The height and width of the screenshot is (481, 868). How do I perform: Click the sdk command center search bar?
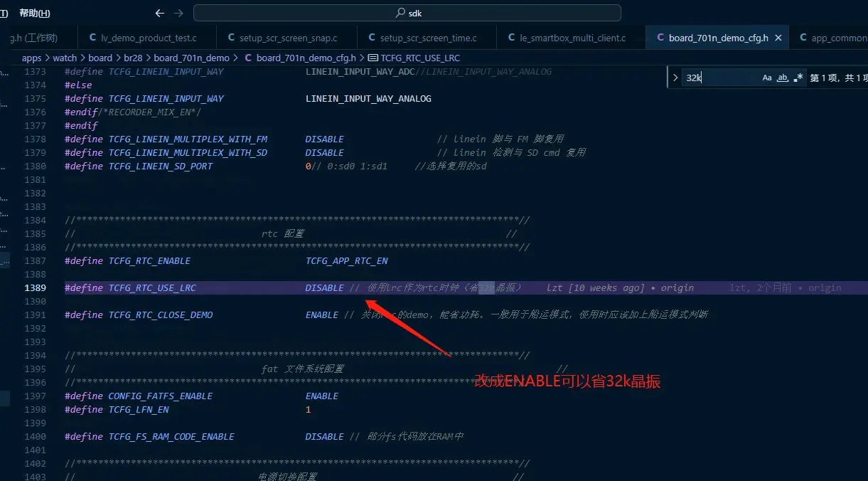(407, 13)
